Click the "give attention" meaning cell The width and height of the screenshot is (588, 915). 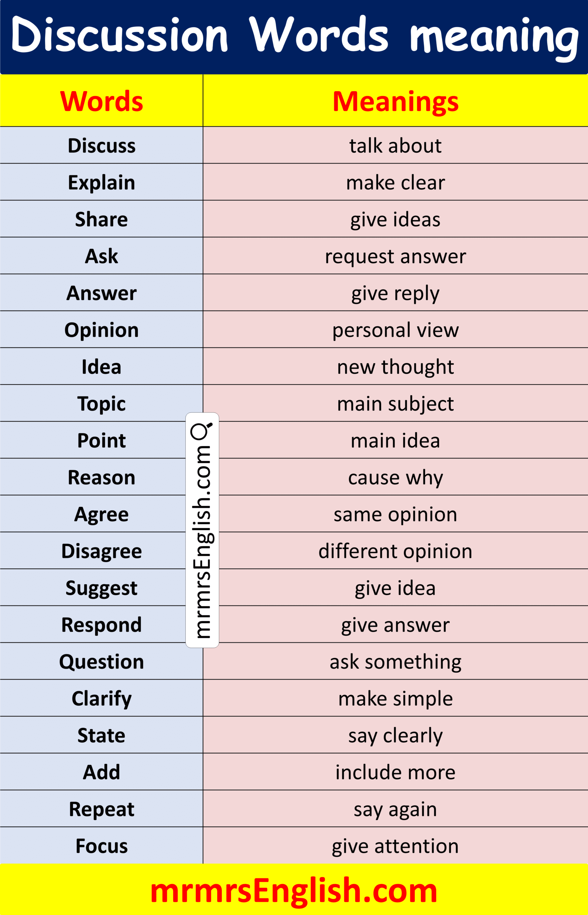395,846
